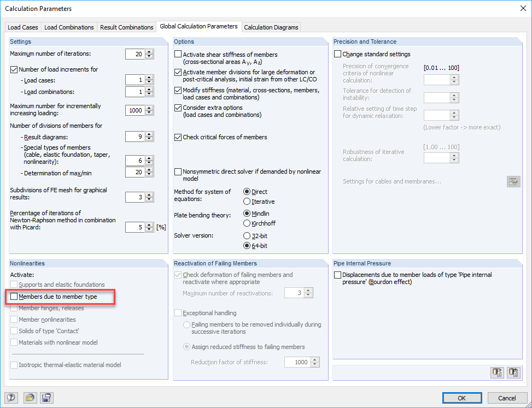Enable Change standard settings

tap(337, 54)
